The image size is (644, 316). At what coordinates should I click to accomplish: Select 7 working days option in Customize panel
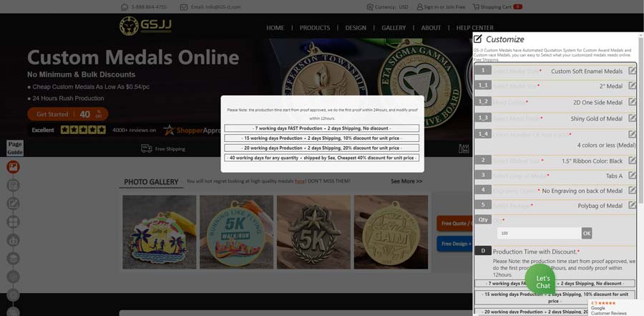(x=555, y=284)
